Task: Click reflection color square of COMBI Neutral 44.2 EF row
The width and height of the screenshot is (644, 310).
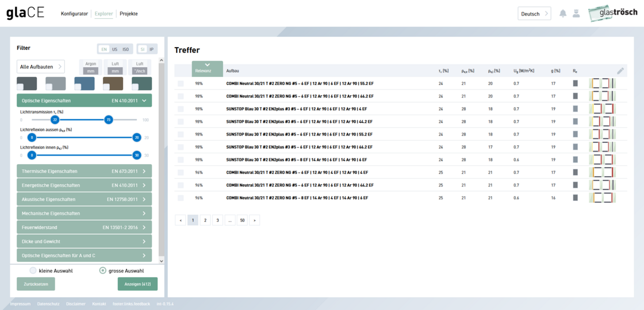Action: pyautogui.click(x=575, y=185)
